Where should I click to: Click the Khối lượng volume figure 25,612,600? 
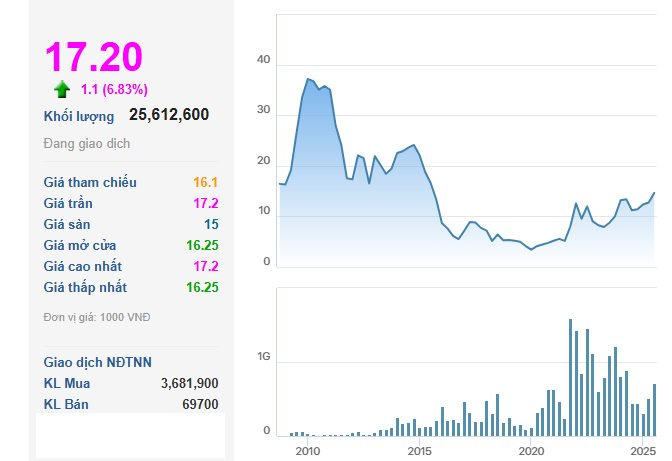click(x=168, y=116)
